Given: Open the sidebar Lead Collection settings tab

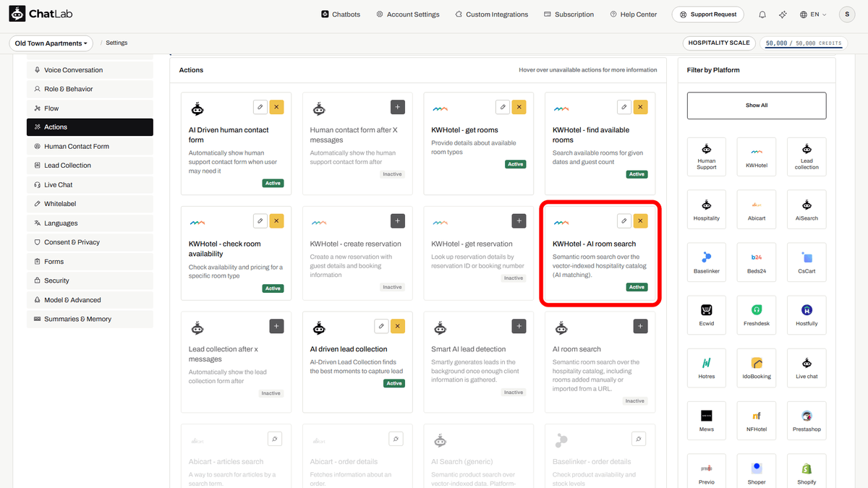Looking at the screenshot, I should tap(90, 166).
